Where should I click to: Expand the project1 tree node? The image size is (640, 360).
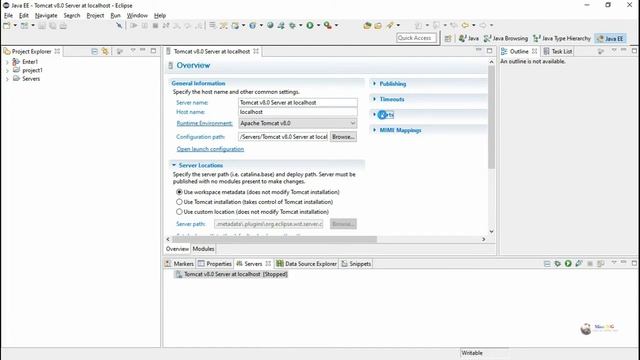(x=7, y=71)
